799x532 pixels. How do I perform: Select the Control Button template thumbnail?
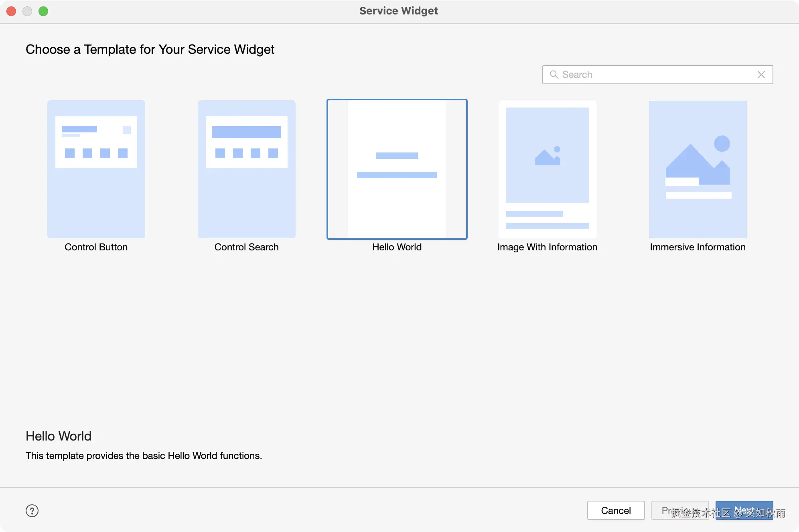tap(96, 169)
